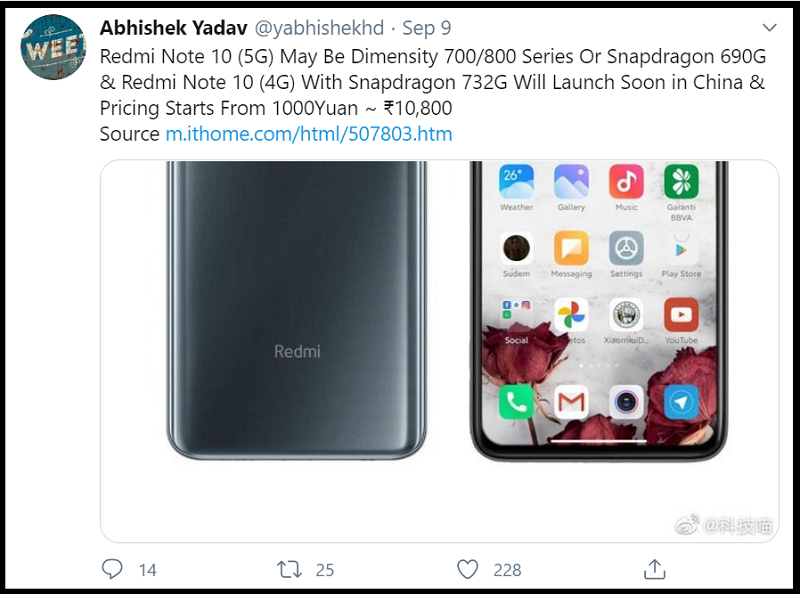Like the tweet with heart icon
Screen dimensions: 800x594
[467, 569]
